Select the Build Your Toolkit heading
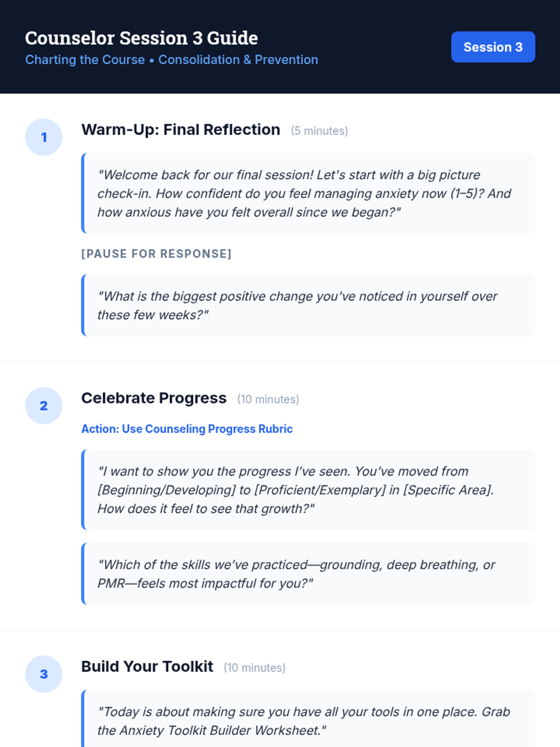 coord(147,667)
